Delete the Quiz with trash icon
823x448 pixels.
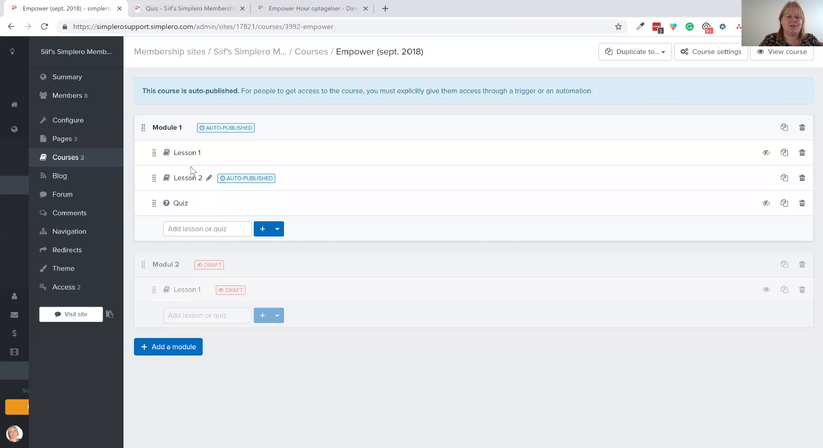click(802, 203)
